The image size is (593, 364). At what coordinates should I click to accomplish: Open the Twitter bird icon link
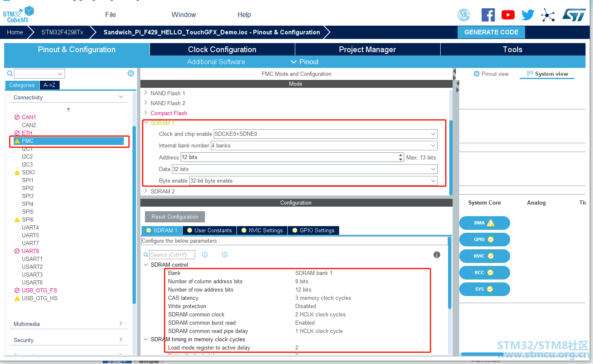528,15
